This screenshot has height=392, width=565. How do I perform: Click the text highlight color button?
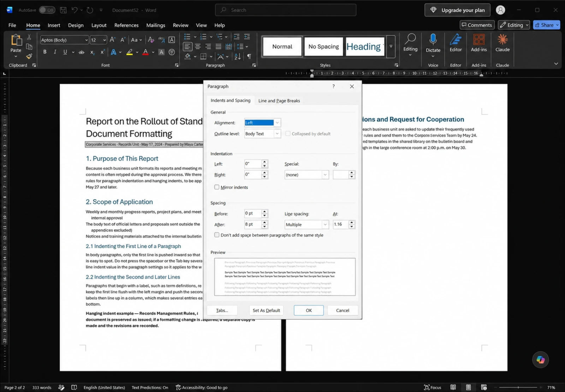pyautogui.click(x=130, y=52)
